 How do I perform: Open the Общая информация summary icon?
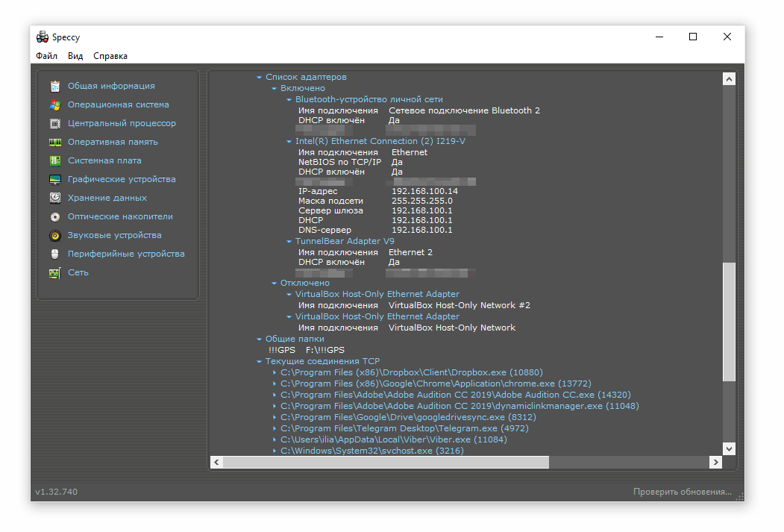[x=55, y=86]
